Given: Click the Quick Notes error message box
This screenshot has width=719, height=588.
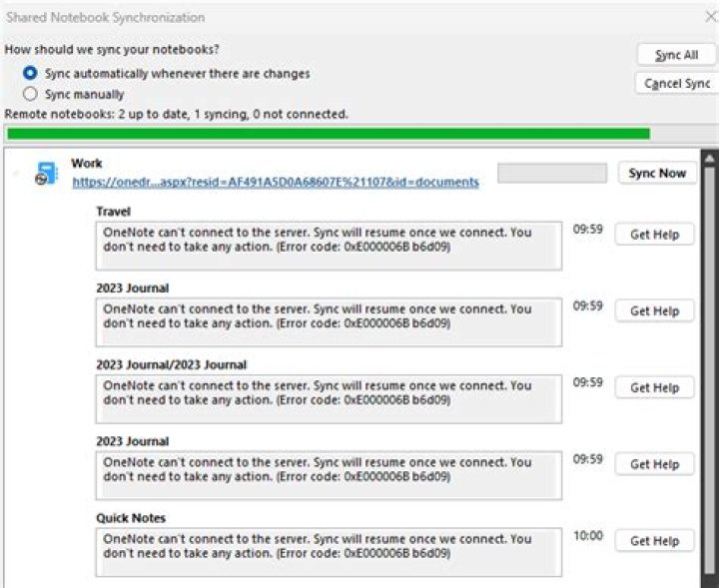Looking at the screenshot, I should (x=329, y=552).
